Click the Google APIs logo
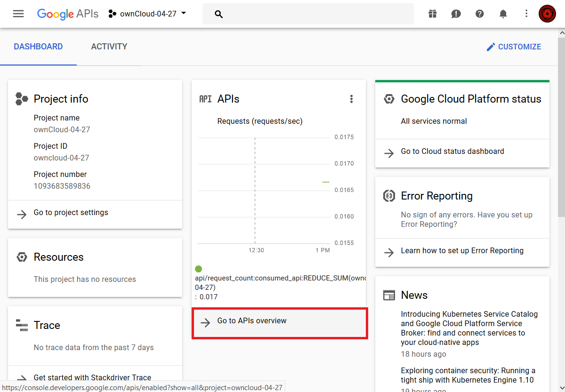This screenshot has height=392, width=565. click(x=68, y=14)
